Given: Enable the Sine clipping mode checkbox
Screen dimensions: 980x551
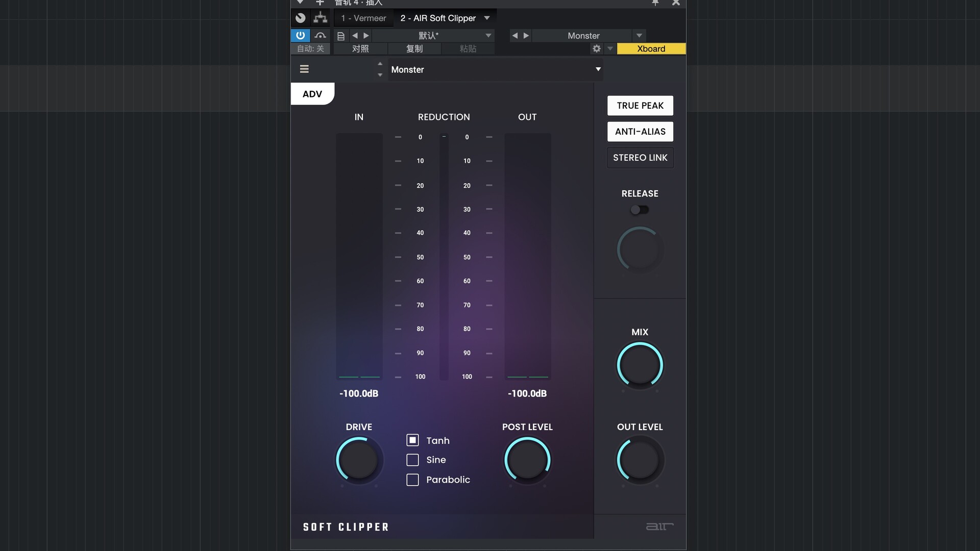Looking at the screenshot, I should tap(412, 460).
